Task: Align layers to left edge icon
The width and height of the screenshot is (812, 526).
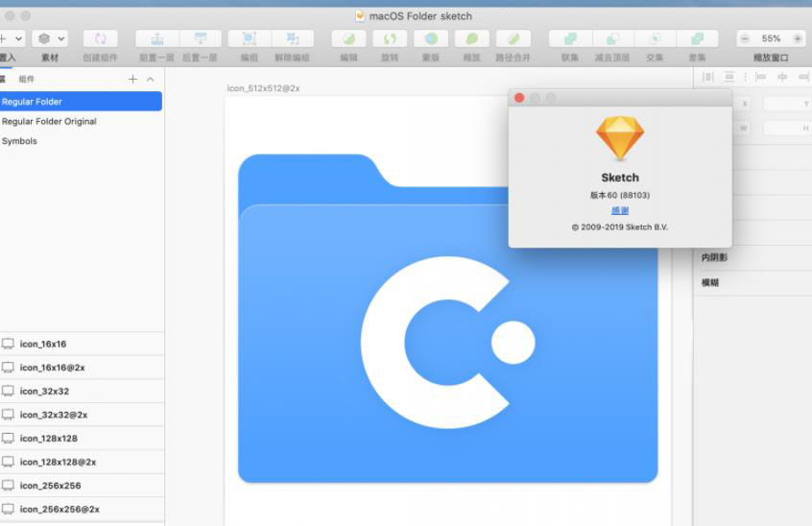Action: [761, 77]
